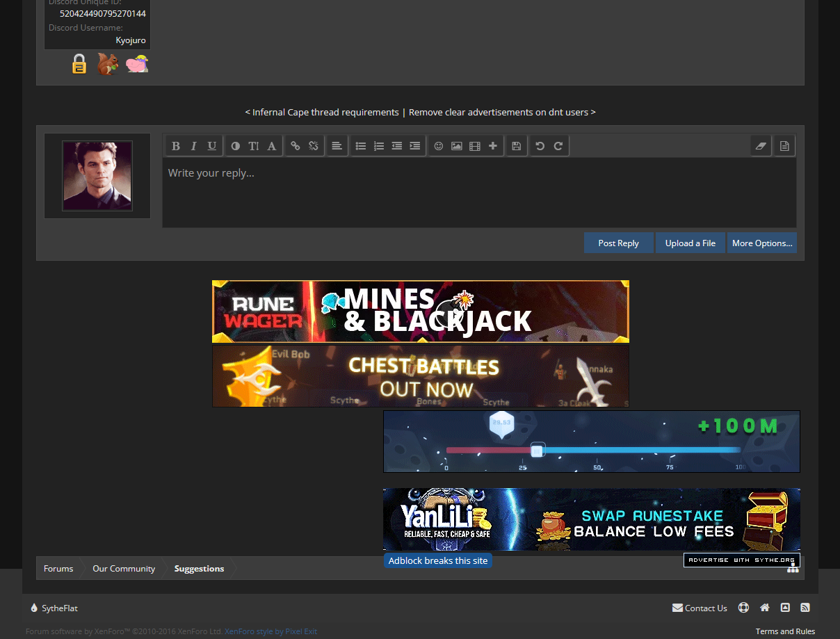Screen dimensions: 840x639
Task: Open next thread Remove clear advertisements
Action: (502, 112)
